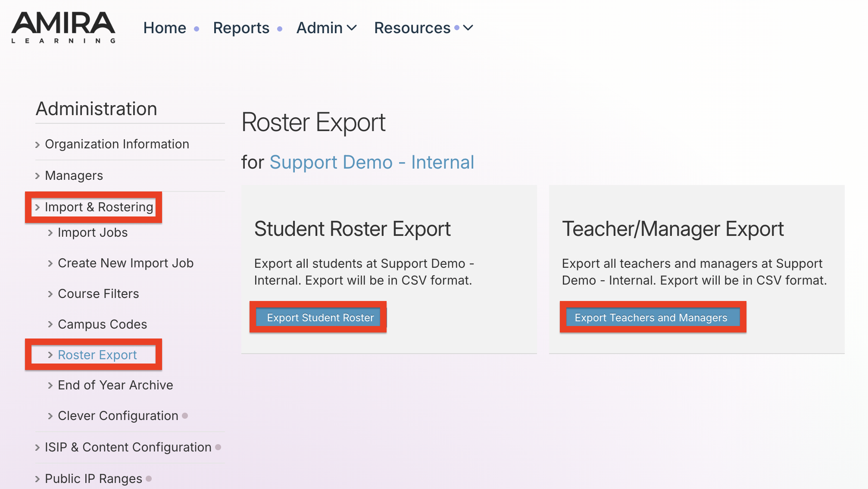This screenshot has width=868, height=489.
Task: Expand the Admin dropdown menu
Action: 327,28
